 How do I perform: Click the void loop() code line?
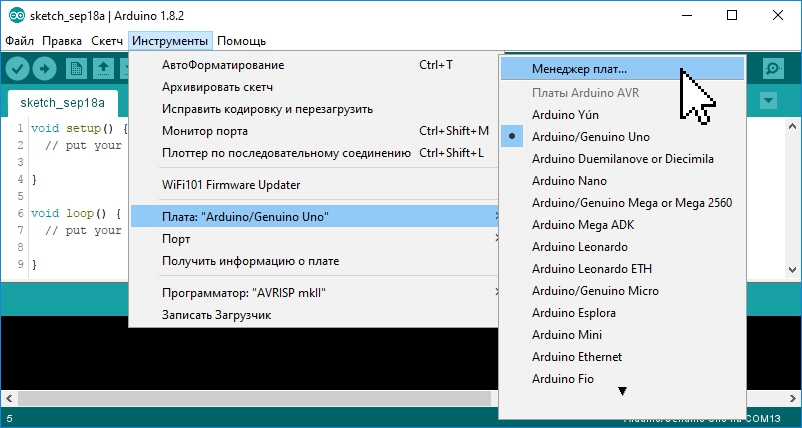click(76, 213)
